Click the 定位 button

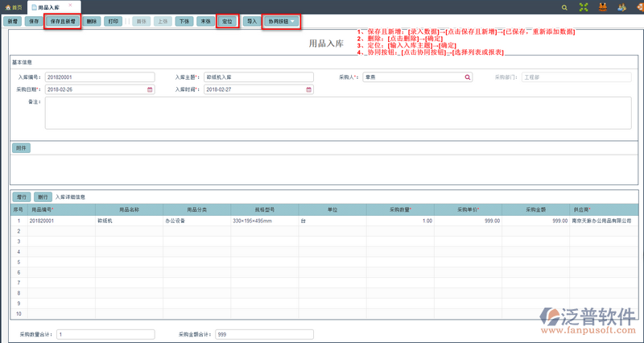(228, 21)
